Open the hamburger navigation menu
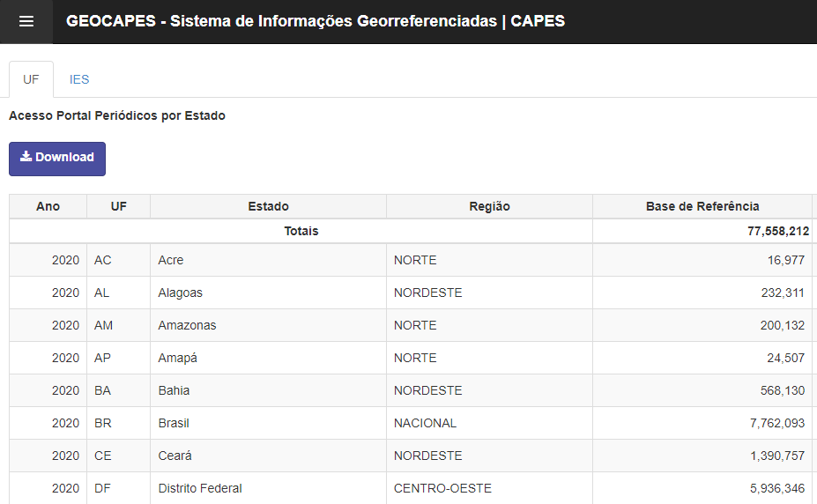This screenshot has height=504, width=817. pos(26,21)
